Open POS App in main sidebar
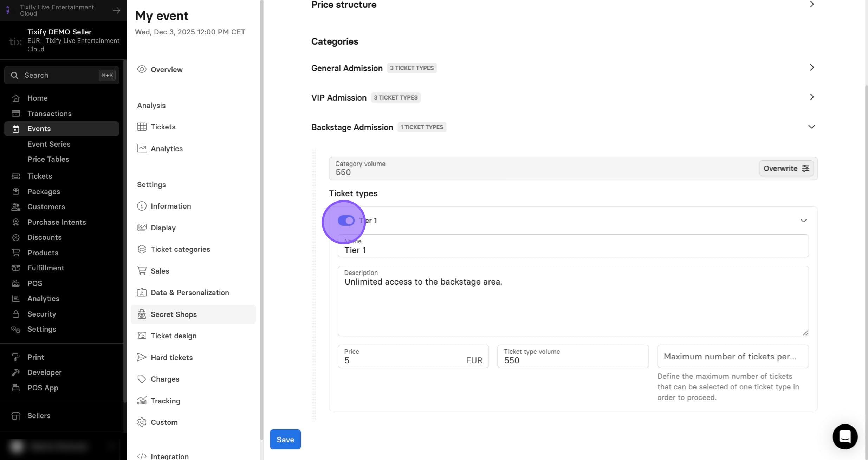Screen dimensions: 868x460 [x=61, y=388]
